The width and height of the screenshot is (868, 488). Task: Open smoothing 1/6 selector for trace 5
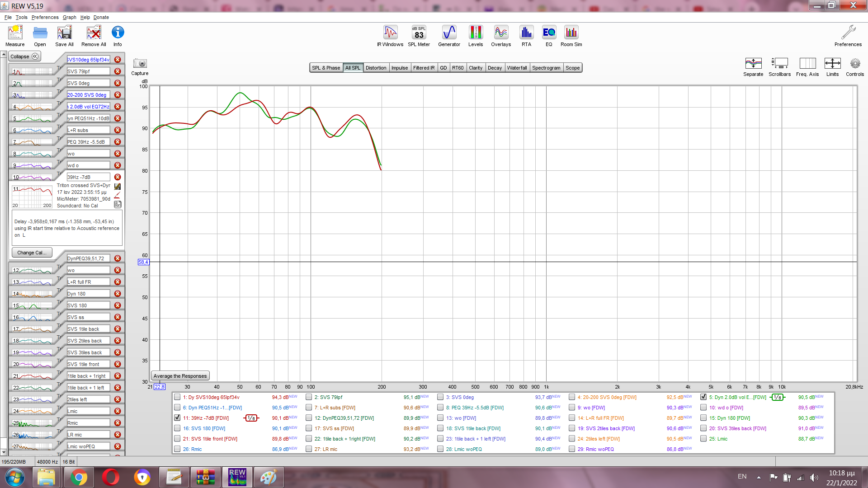[777, 397]
